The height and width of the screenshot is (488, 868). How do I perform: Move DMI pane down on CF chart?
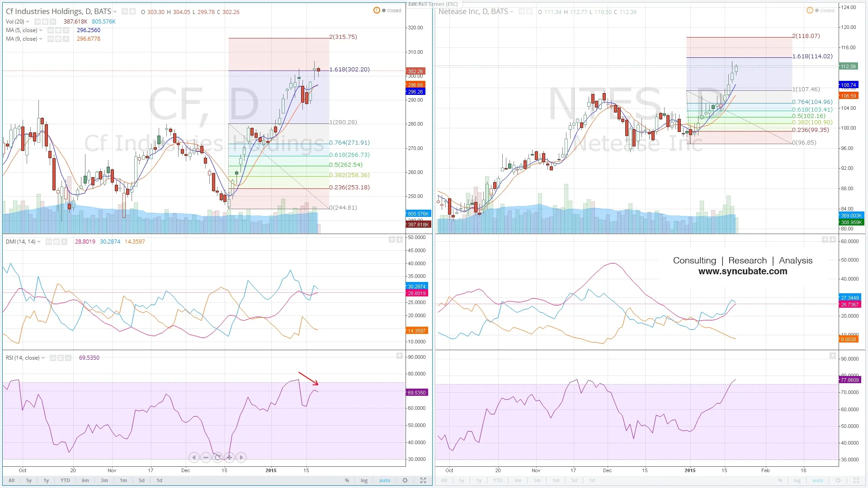click(400, 239)
